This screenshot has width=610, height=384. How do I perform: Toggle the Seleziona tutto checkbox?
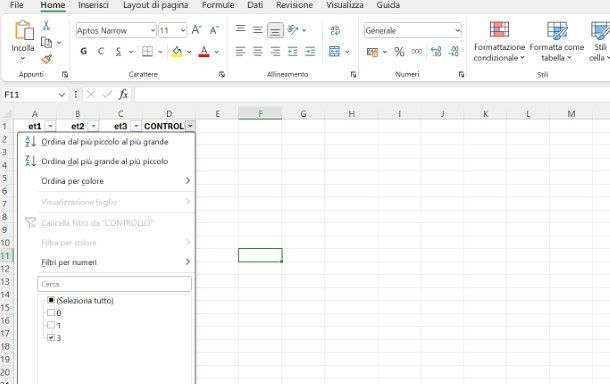point(51,300)
